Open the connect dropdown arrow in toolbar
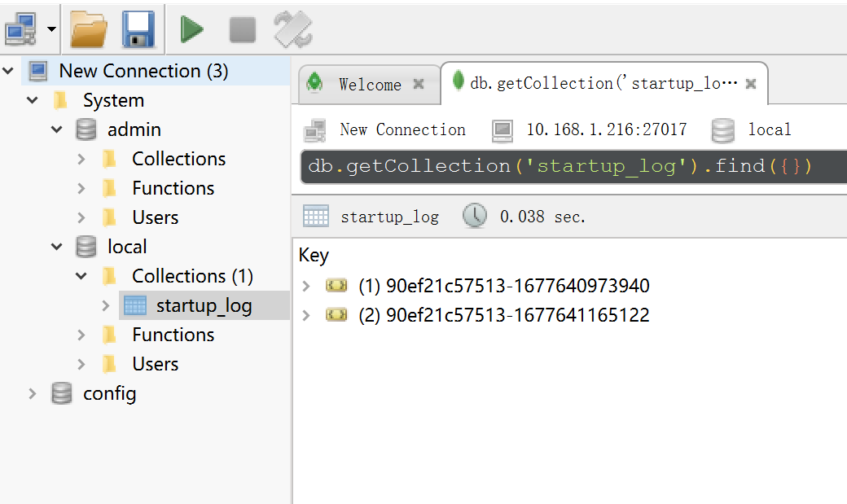Screen dimensions: 847x504 [52, 30]
